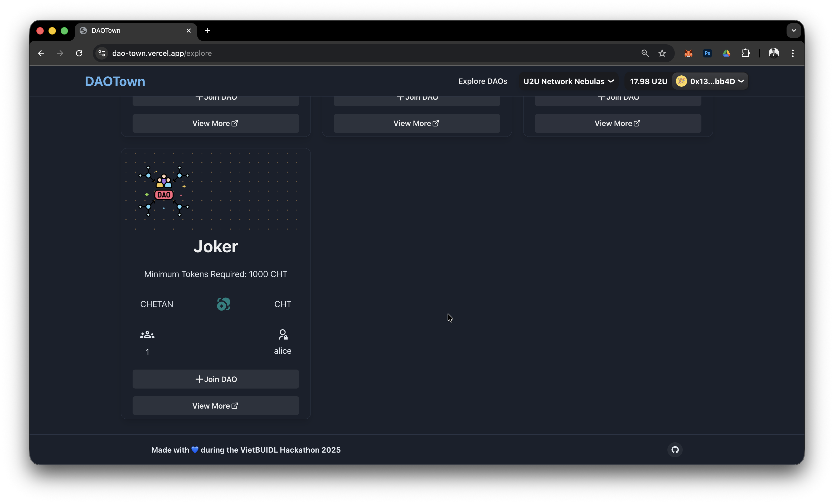Bookmark this page with the star icon

pos(662,53)
